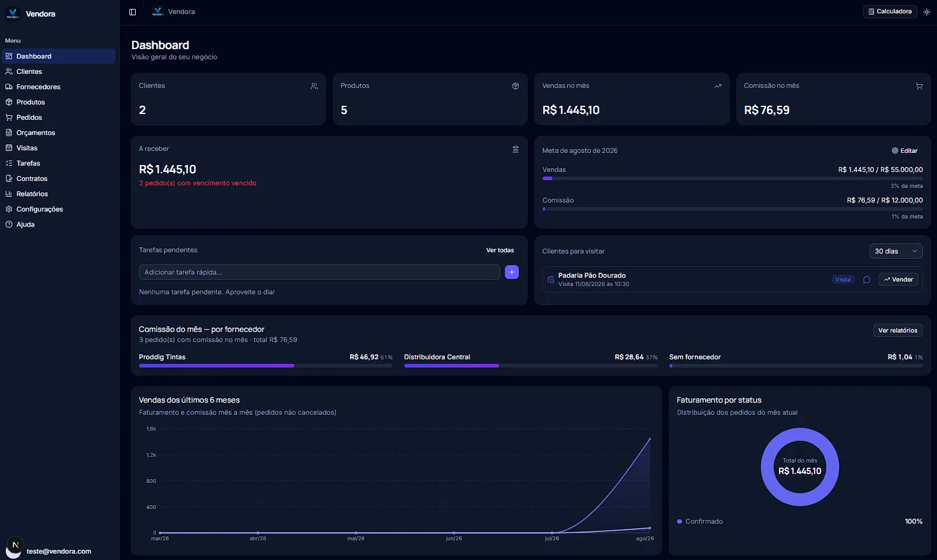Click the Contratos icon in sidebar
Viewport: 937px width, 560px height.
[x=9, y=178]
